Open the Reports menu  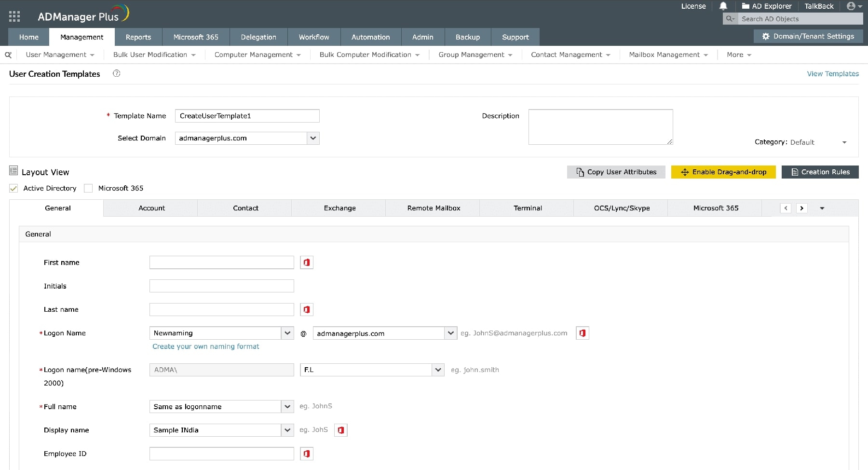(x=138, y=37)
